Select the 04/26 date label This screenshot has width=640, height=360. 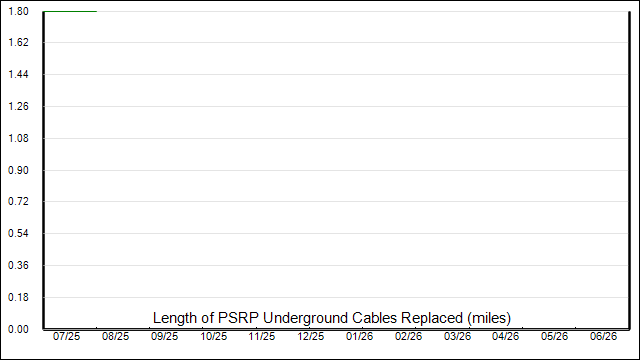click(506, 336)
